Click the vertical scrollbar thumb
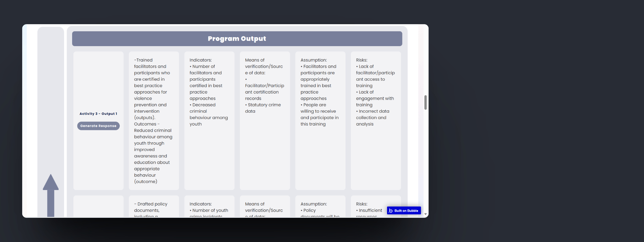This screenshot has height=242, width=644. coord(425,103)
